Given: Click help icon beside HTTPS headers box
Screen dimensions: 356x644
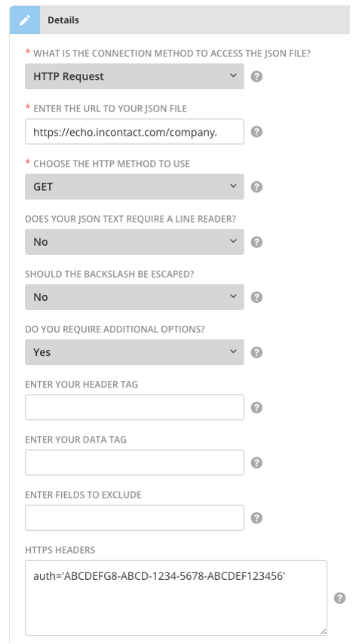Looking at the screenshot, I should tap(339, 598).
